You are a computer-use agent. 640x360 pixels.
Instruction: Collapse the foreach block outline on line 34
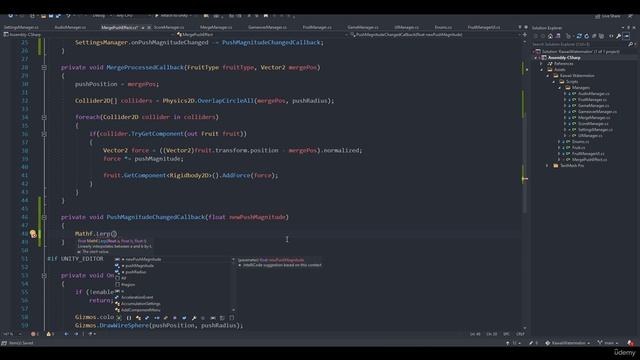[x=44, y=117]
